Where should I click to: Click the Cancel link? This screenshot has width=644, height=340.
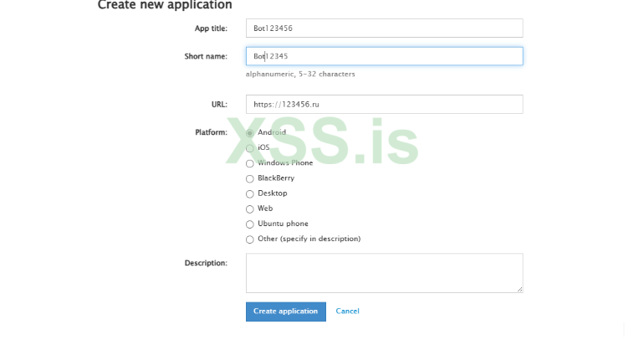[x=347, y=312]
